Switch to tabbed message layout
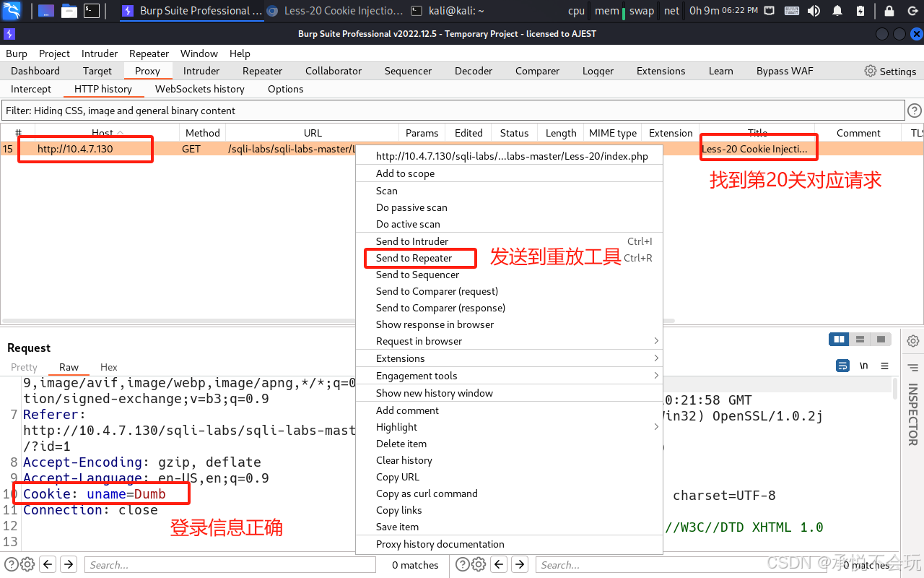Viewport: 924px width, 578px height. (879, 340)
